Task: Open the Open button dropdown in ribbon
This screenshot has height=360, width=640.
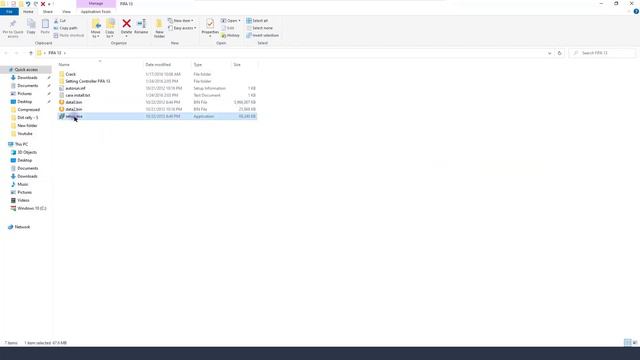Action: 240,20
